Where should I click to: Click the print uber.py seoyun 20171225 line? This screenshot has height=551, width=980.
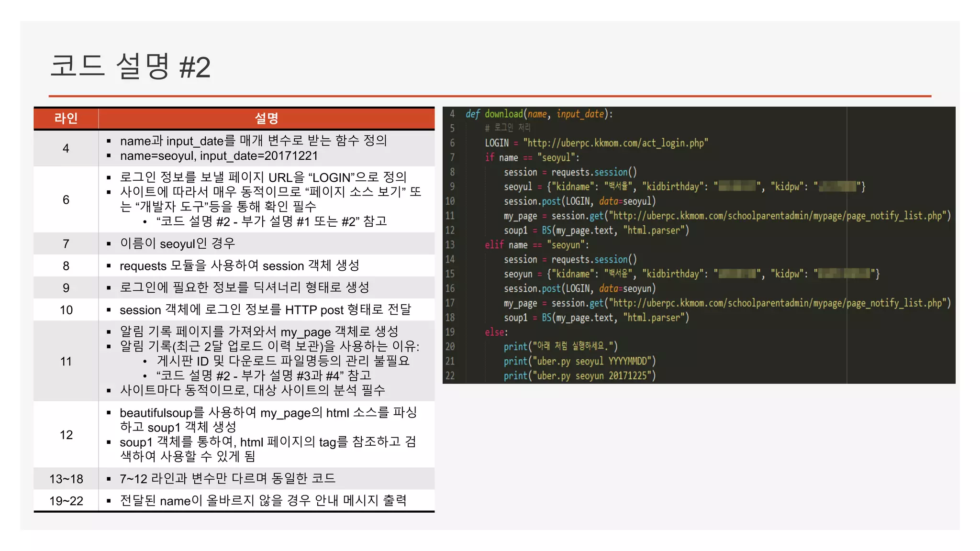click(579, 376)
